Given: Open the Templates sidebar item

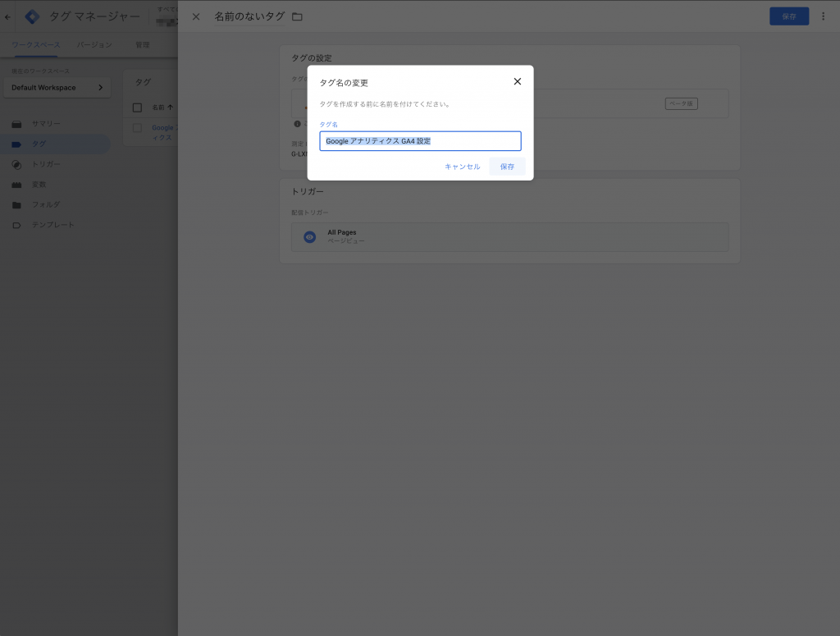Looking at the screenshot, I should 53,225.
